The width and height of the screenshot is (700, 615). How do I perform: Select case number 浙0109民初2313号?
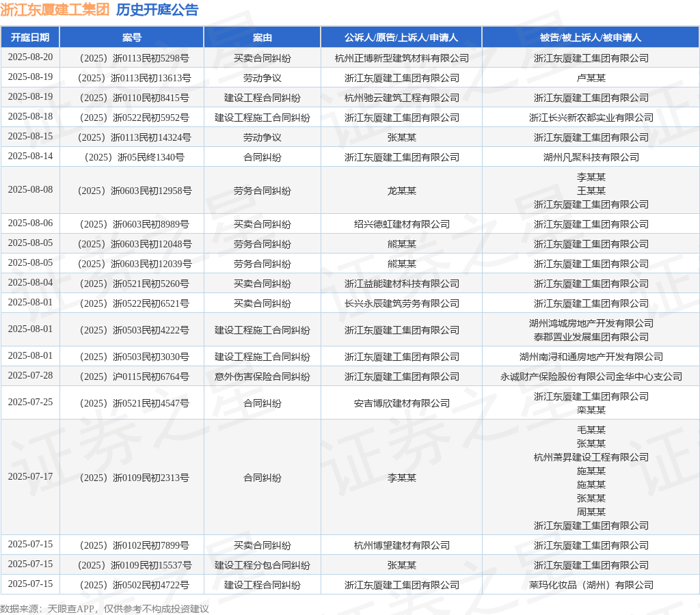(x=151, y=478)
